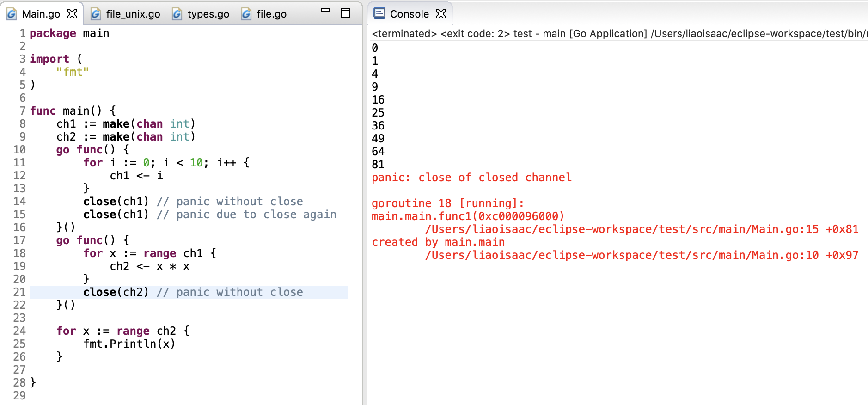
Task: Click the 'panic due to close again' comment
Action: (x=256, y=215)
